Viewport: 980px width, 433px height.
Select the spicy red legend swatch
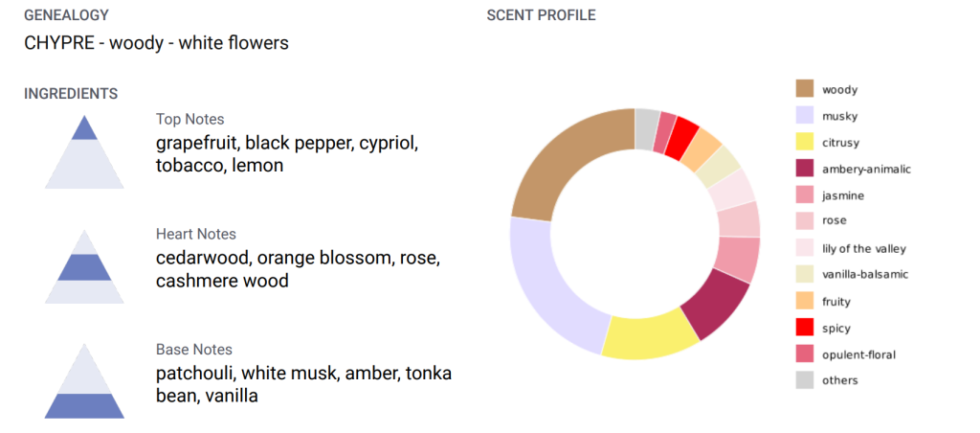(x=804, y=328)
